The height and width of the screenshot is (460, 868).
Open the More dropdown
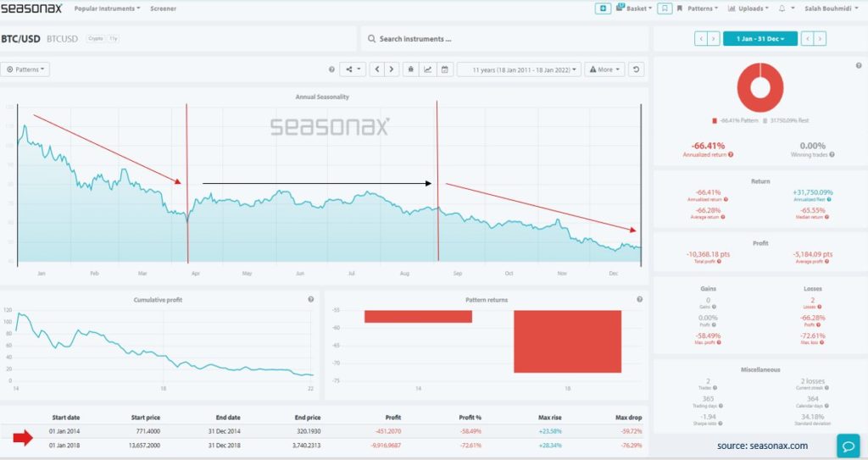click(604, 69)
